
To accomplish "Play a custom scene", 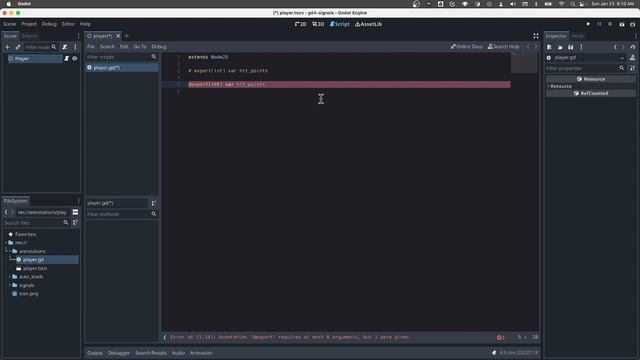I will pos(632,24).
